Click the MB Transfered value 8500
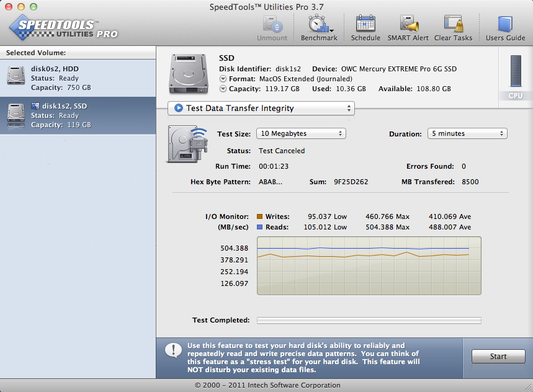 (470, 182)
